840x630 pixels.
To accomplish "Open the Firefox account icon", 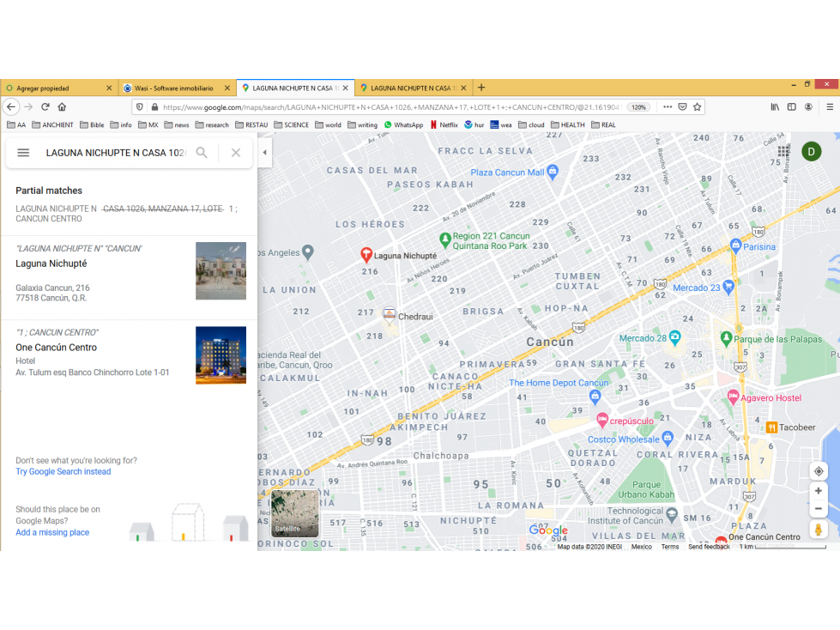I will coord(808,106).
